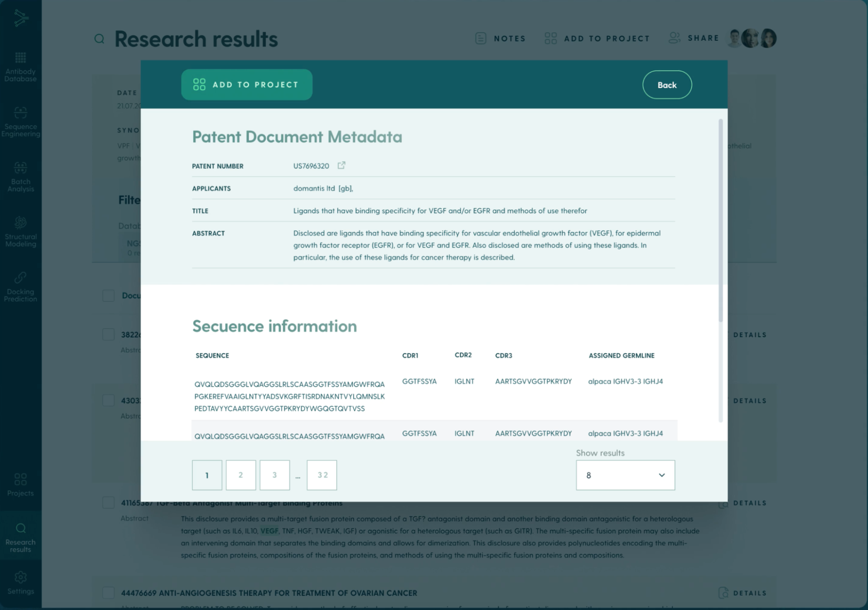Check the box next to result 41165387

(108, 503)
